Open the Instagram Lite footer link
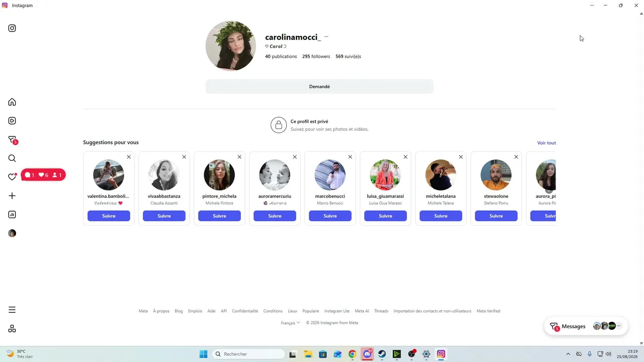Screen dimensions: 644x362 (x=337, y=311)
